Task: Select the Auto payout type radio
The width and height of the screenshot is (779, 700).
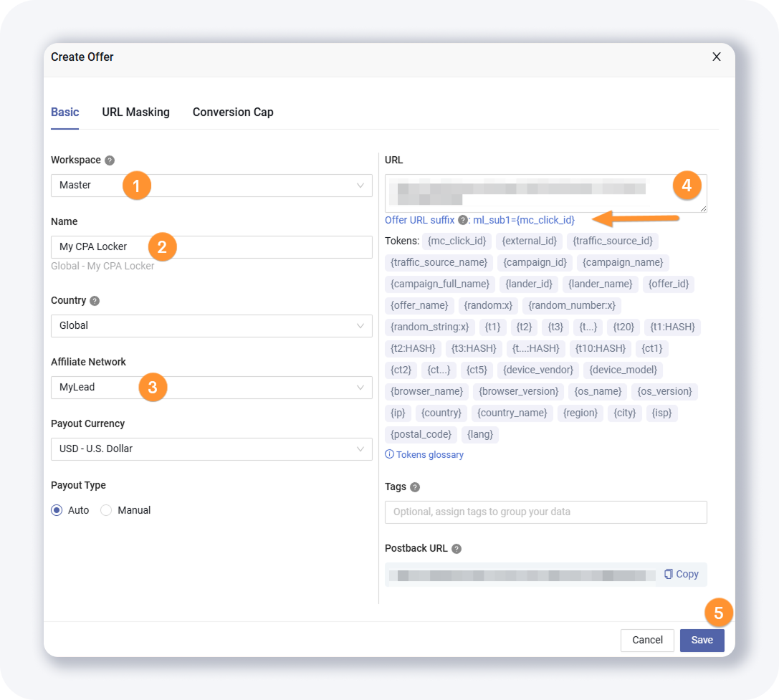Action: pos(57,510)
